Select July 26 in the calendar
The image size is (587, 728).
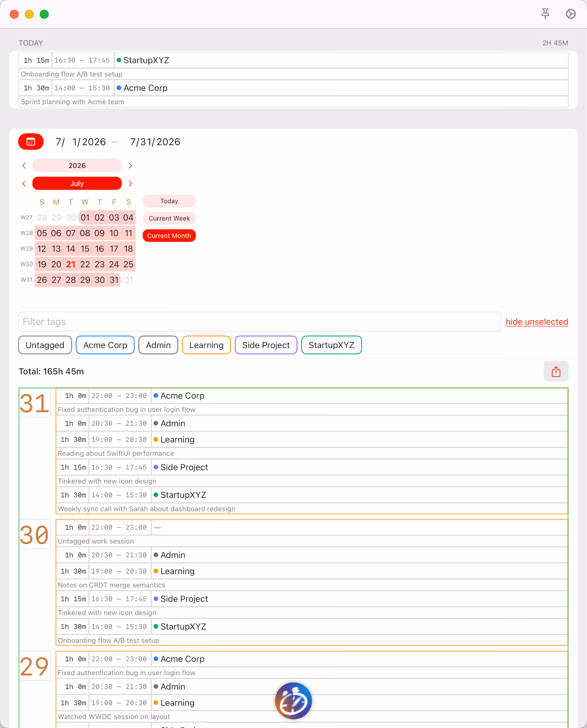pyautogui.click(x=42, y=280)
